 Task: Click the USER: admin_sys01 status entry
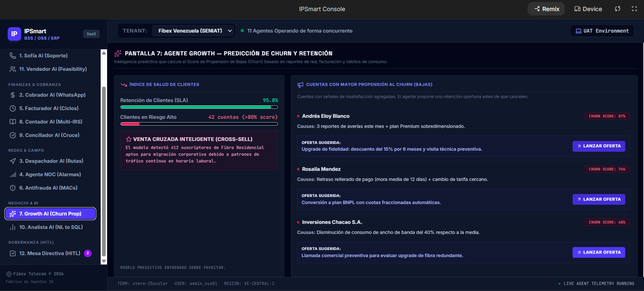196,284
